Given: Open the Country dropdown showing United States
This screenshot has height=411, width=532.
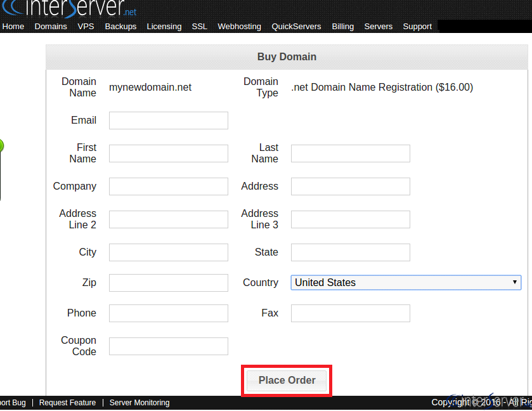Looking at the screenshot, I should click(406, 282).
